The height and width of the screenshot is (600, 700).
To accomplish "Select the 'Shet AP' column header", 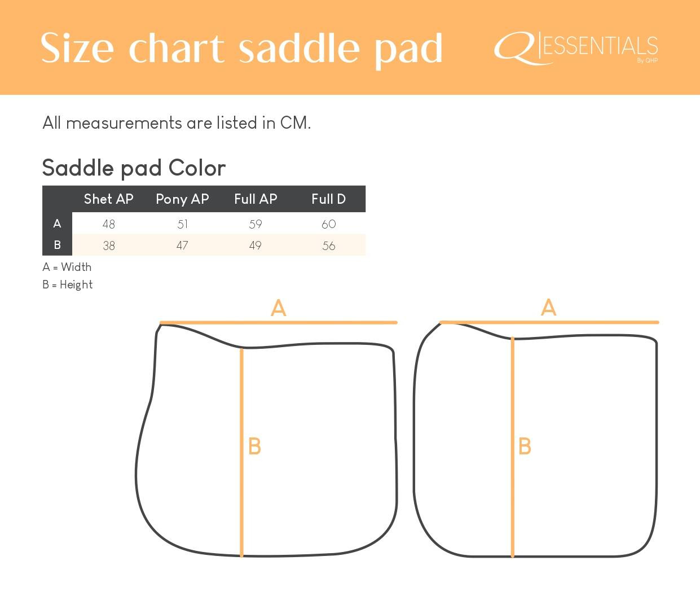I will (108, 199).
